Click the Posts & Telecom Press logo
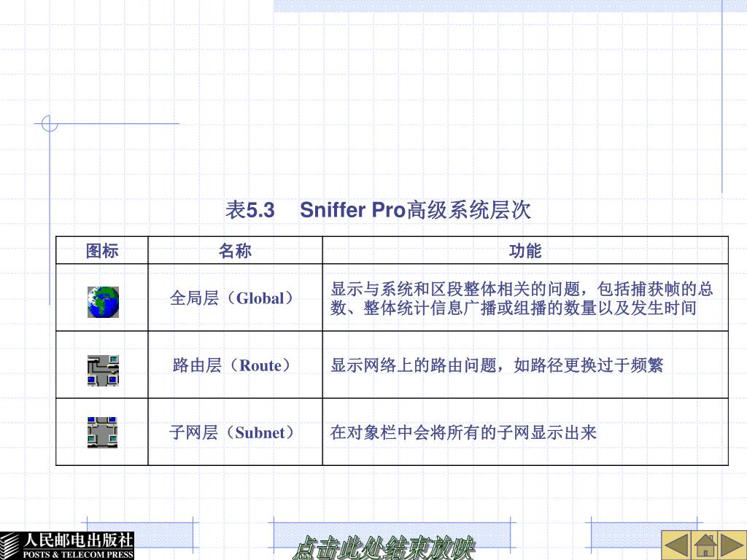 66,545
